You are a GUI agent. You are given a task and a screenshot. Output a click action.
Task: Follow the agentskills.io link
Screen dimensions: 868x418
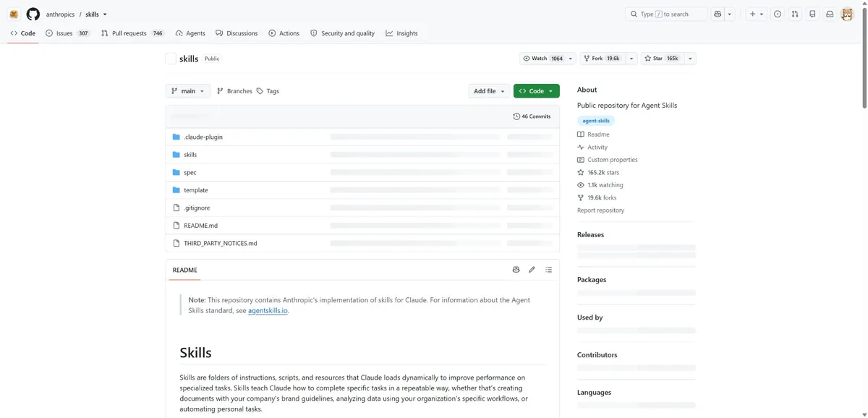tap(268, 310)
